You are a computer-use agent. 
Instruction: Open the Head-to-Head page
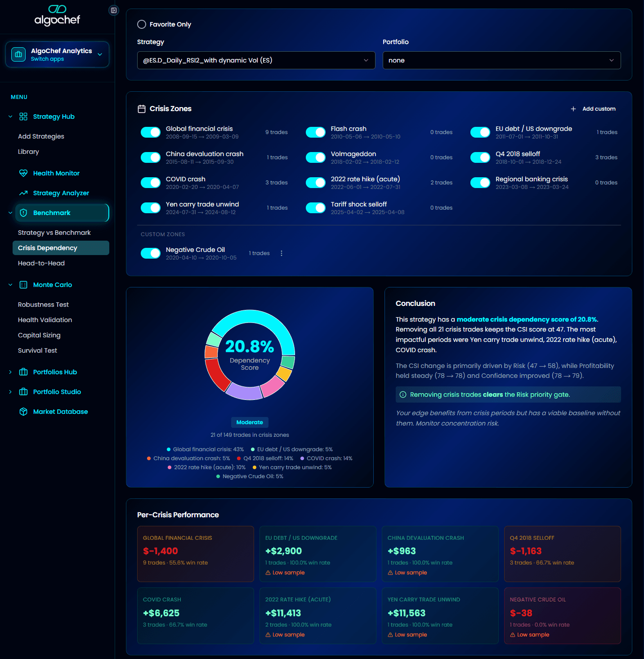pyautogui.click(x=41, y=263)
